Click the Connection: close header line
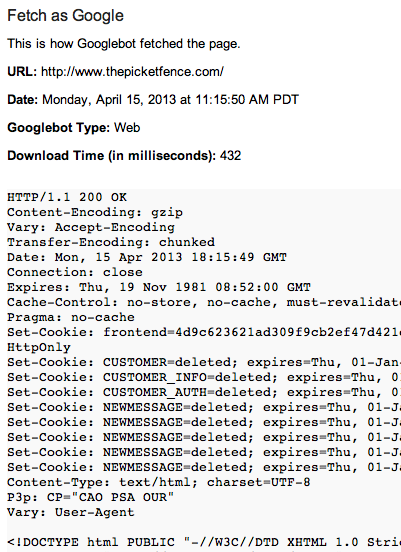The image size is (401, 552). (x=75, y=272)
